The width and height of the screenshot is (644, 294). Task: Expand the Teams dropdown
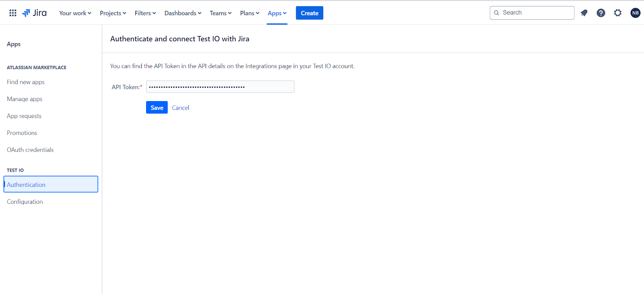pyautogui.click(x=221, y=13)
